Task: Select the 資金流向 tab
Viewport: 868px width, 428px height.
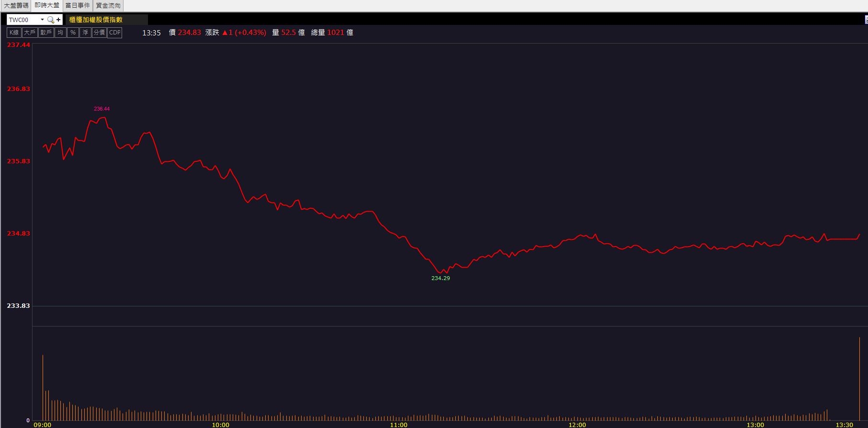Action: click(108, 6)
